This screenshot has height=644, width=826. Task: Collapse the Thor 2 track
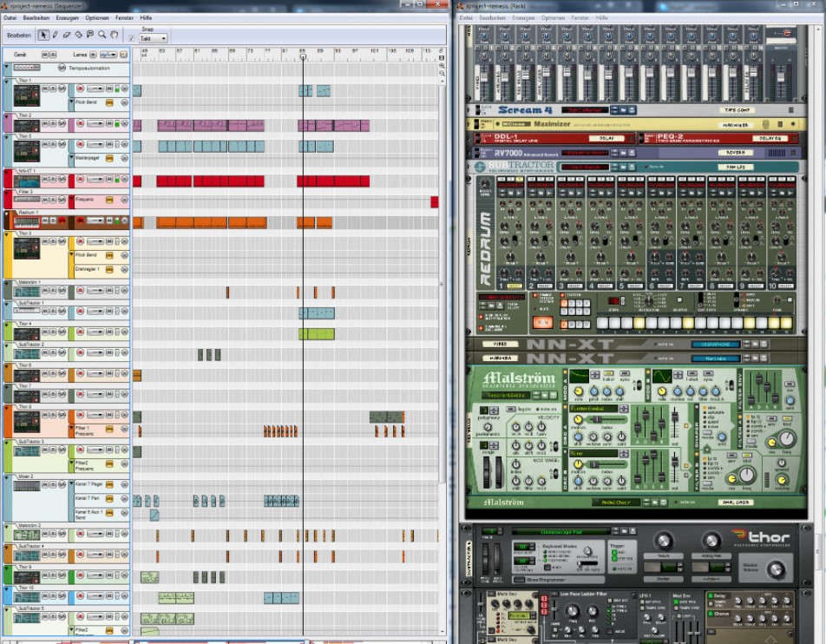pos(7,115)
